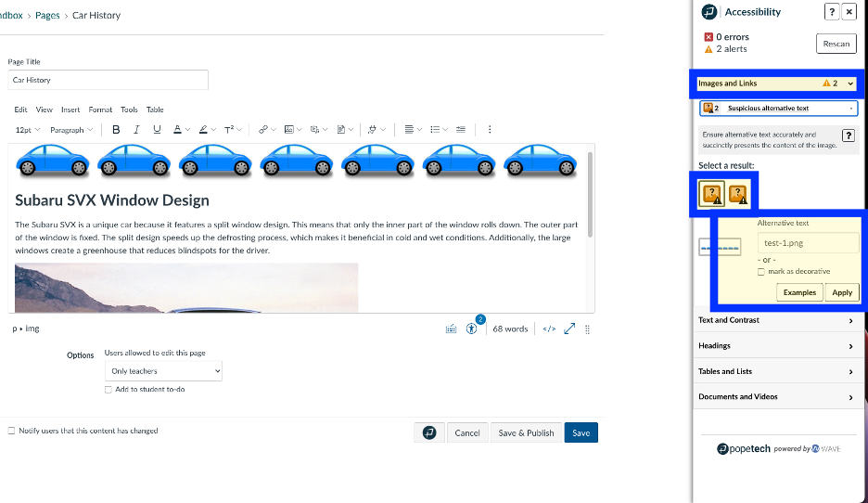Open text color dropdown arrow
This screenshot has width=868, height=503.
[x=187, y=130]
